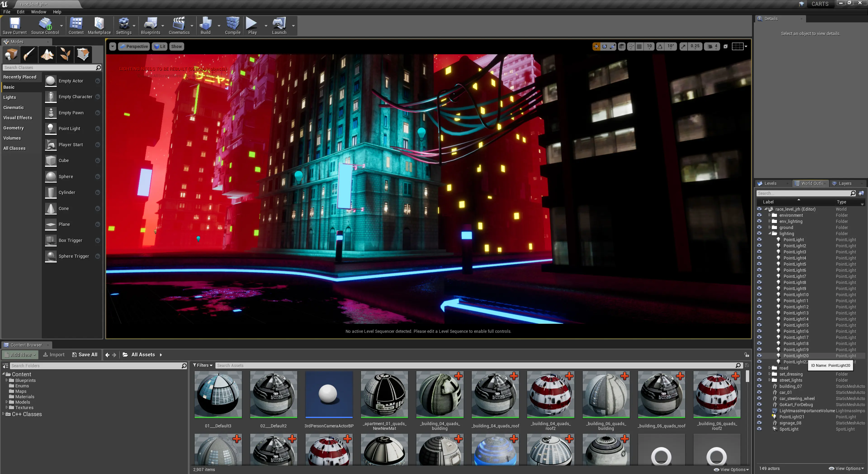The width and height of the screenshot is (868, 474).
Task: Toggle visibility of SpotLight actor
Action: pyautogui.click(x=759, y=429)
